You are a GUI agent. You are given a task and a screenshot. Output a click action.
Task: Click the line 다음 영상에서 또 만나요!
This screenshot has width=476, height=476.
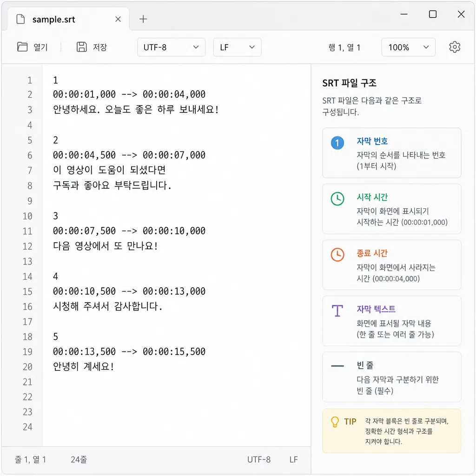pyautogui.click(x=106, y=245)
